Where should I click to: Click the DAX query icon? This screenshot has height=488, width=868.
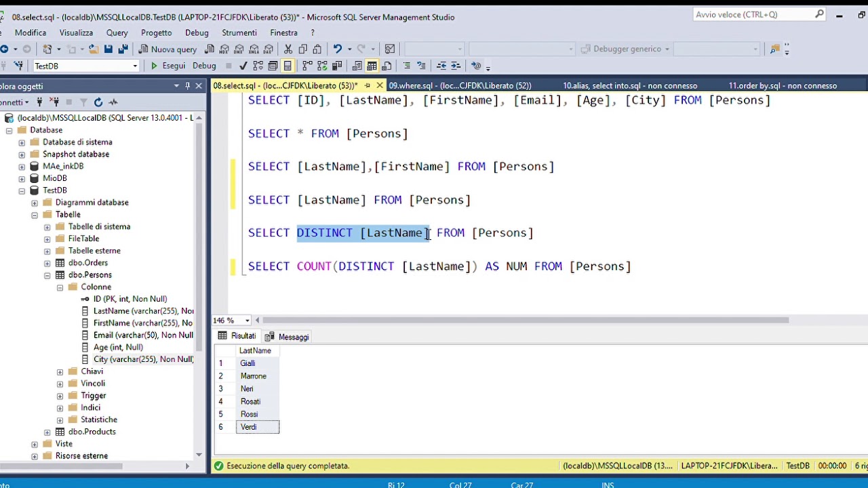(269, 49)
